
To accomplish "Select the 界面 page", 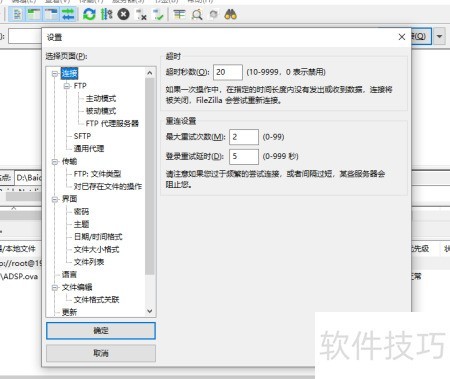I will (69, 199).
